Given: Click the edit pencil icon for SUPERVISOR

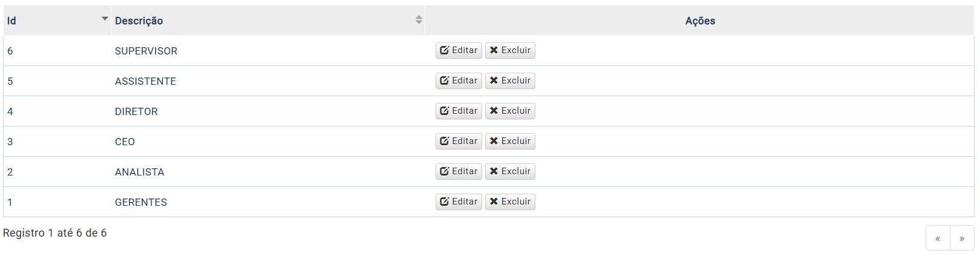Looking at the screenshot, I should pyautogui.click(x=445, y=50).
